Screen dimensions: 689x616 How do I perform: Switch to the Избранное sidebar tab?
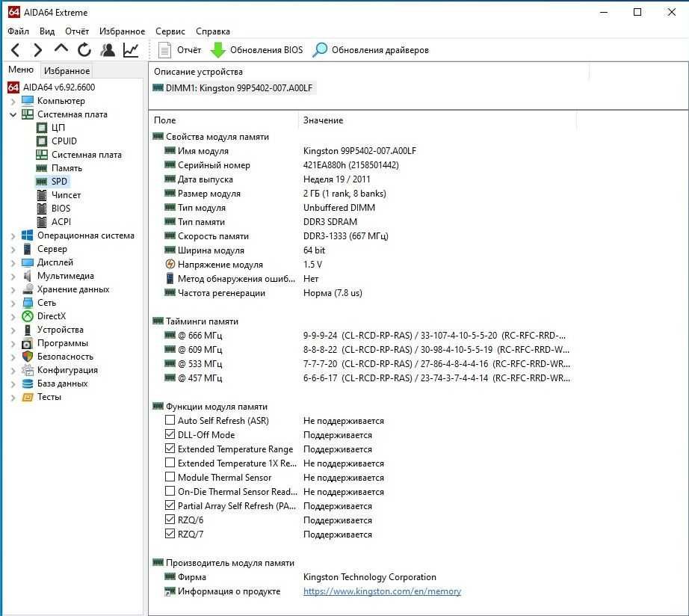[67, 70]
